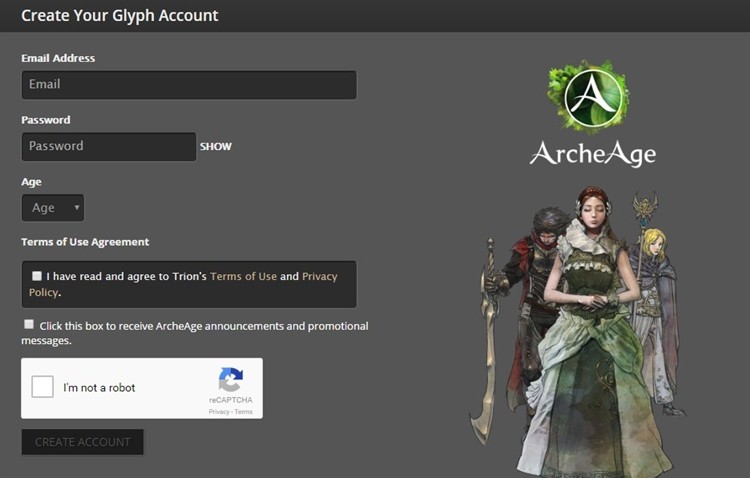750x478 pixels.
Task: Open the Age dropdown
Action: click(53, 208)
